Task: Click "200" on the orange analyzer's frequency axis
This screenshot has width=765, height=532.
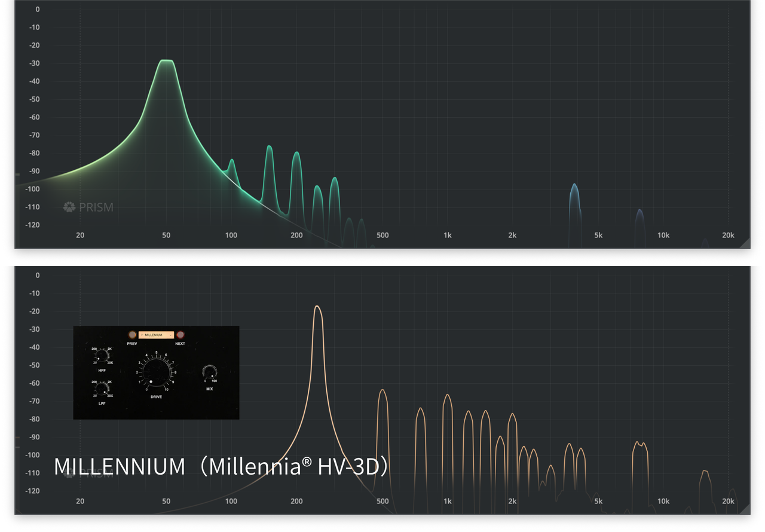Action: (296, 502)
